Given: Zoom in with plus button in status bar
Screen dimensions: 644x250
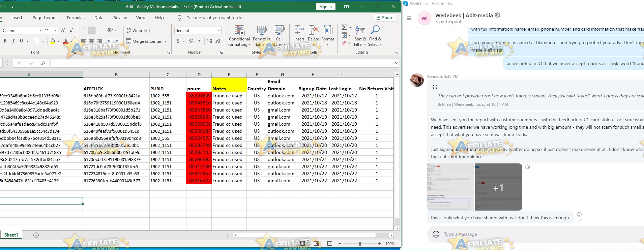Looking at the screenshot, I should [x=379, y=243].
